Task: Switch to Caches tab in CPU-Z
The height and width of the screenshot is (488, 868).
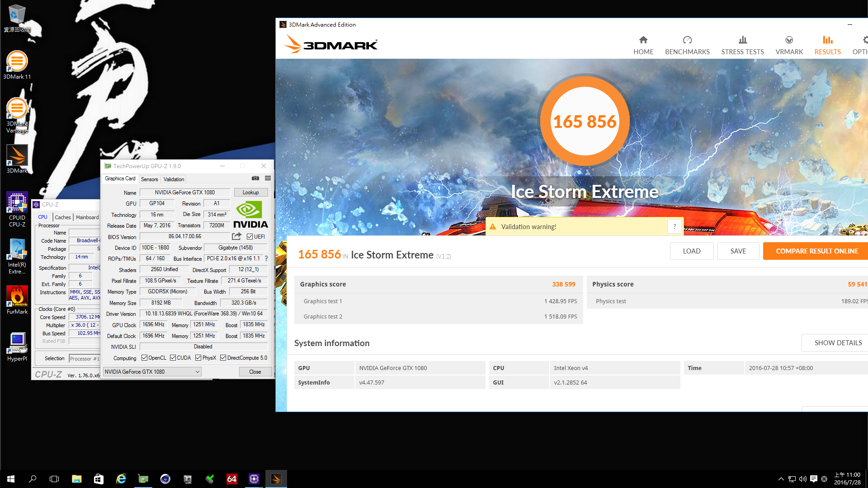Action: [63, 217]
